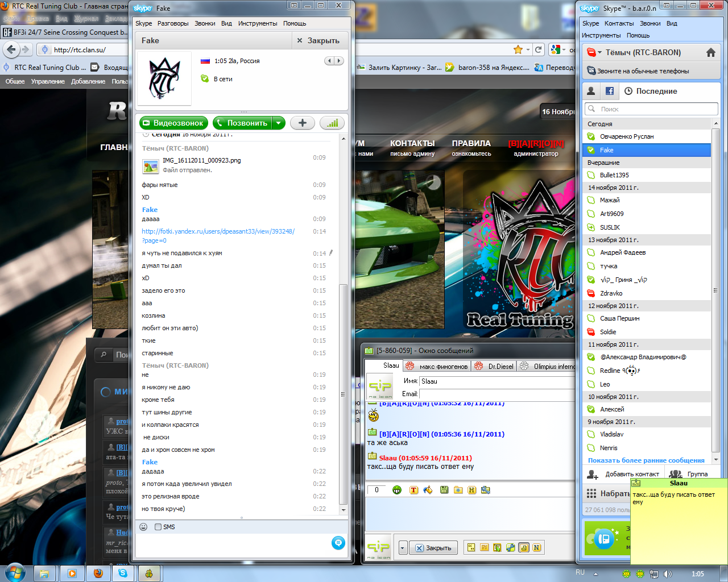Screen dimensions: 728x582
Task: Select contact Алексей
Action: [647, 409]
